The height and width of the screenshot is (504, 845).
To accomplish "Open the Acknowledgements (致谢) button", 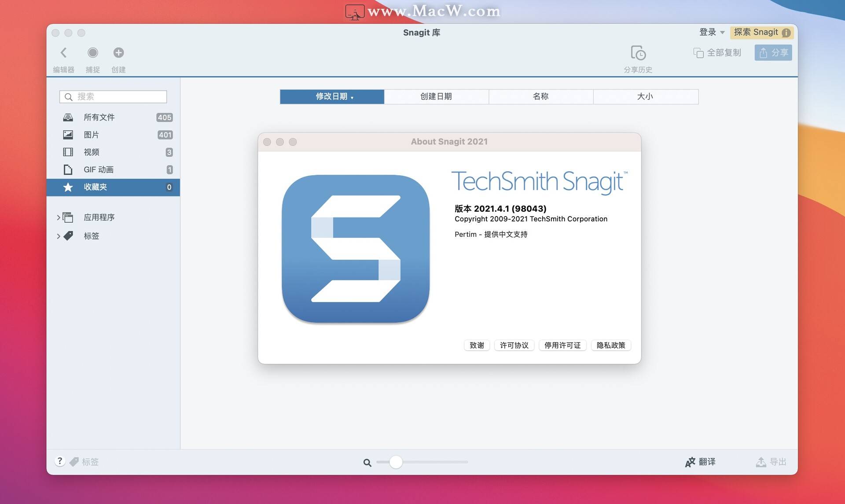I will pos(477,346).
